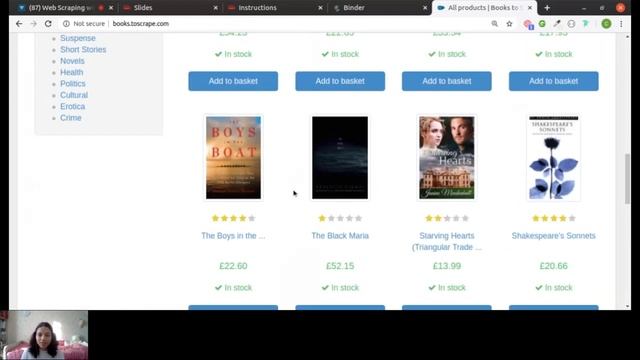Screen dimensions: 640x360
Task: Click the green flag extension icon
Action: [x=586, y=24]
